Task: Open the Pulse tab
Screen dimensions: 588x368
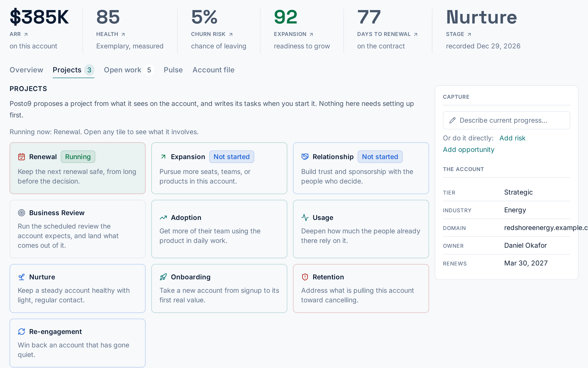Action: pyautogui.click(x=173, y=70)
